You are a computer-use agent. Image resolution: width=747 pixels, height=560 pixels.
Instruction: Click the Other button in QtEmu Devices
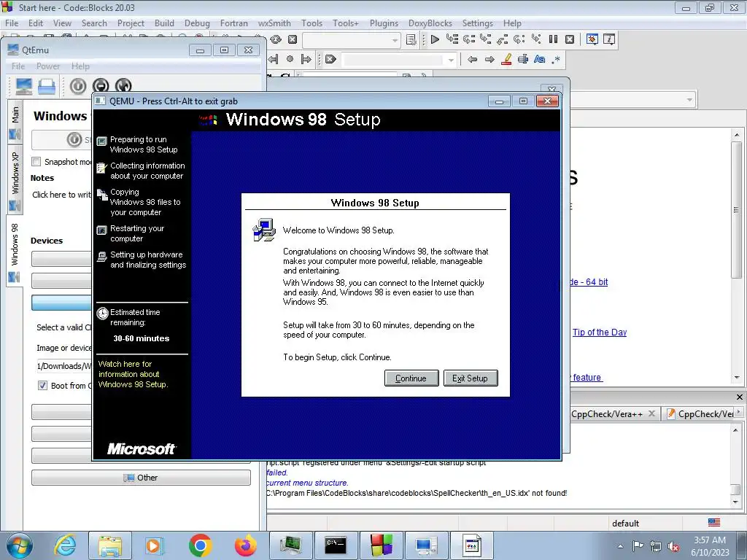coord(141,478)
